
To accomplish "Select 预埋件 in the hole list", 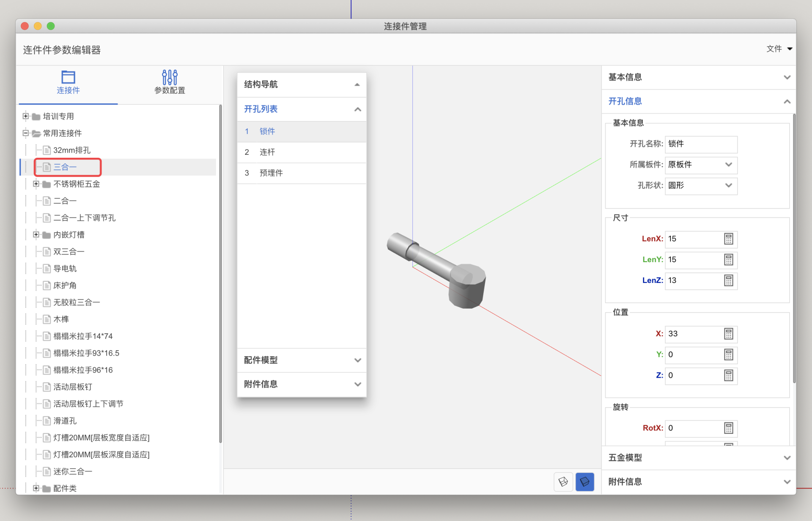I will 271,173.
